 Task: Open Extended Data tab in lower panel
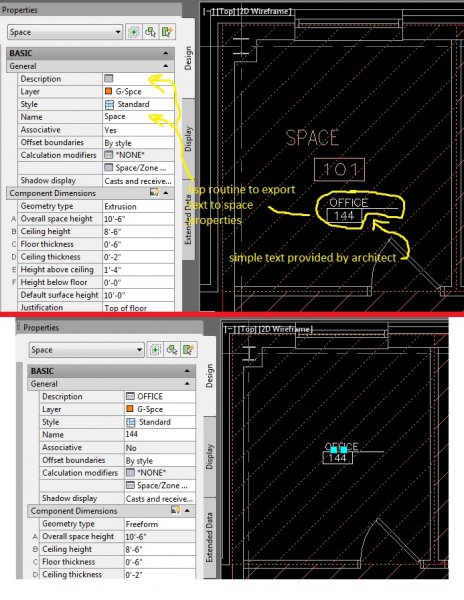[x=210, y=537]
